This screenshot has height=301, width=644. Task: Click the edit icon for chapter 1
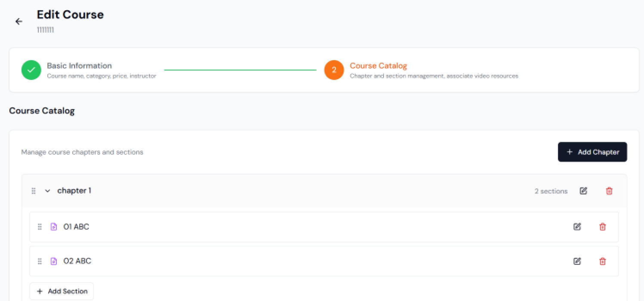coord(583,191)
